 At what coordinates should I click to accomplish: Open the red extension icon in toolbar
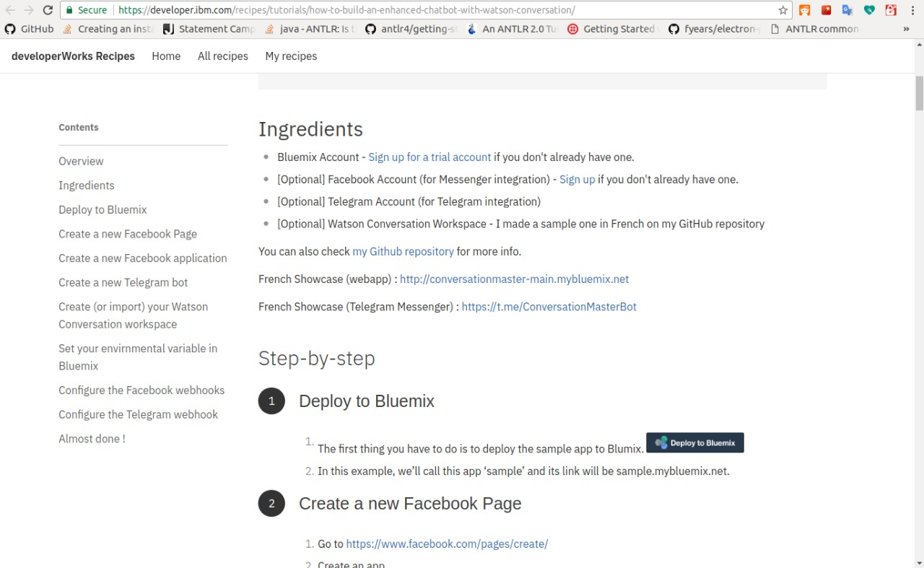(x=827, y=10)
